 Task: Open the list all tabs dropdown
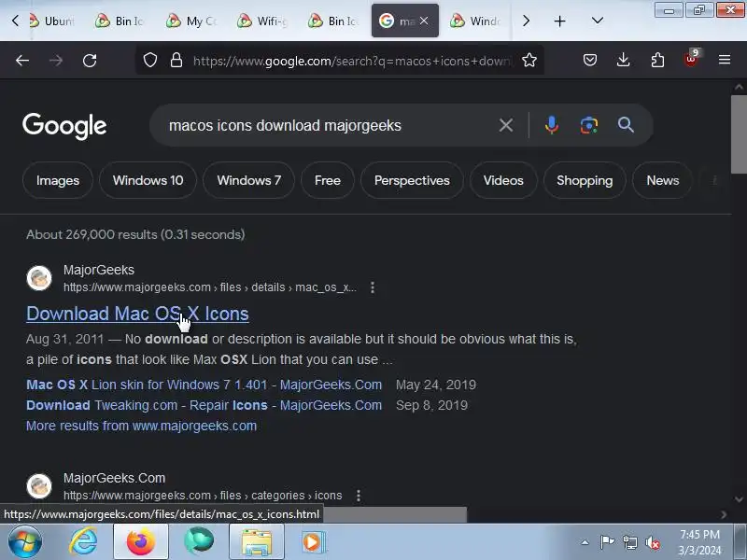pyautogui.click(x=598, y=21)
